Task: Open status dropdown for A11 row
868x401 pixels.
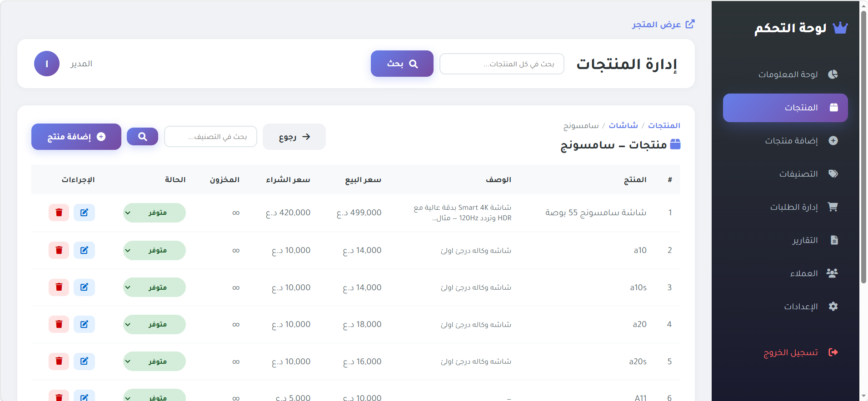Action: click(155, 395)
